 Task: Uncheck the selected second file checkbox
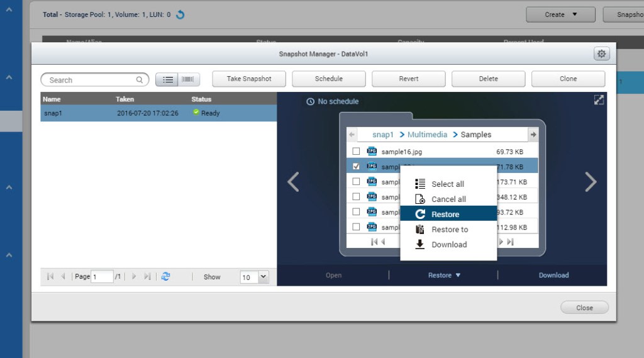point(356,167)
